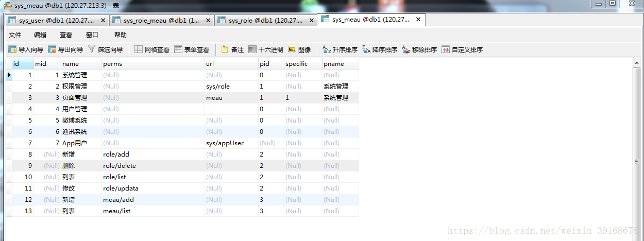Image resolution: width=644 pixels, height=241 pixels.
Task: Close the sys_meau tab
Action: pos(418,20)
